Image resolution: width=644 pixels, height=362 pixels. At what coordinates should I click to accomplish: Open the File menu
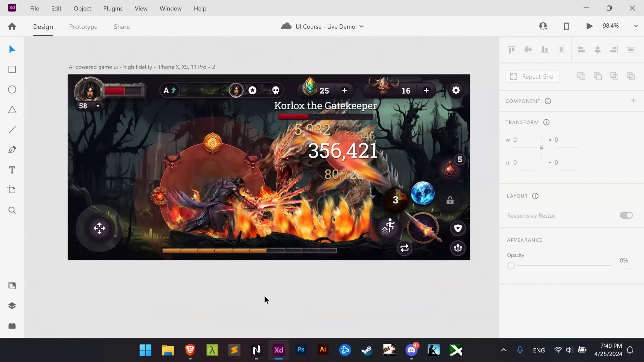34,8
